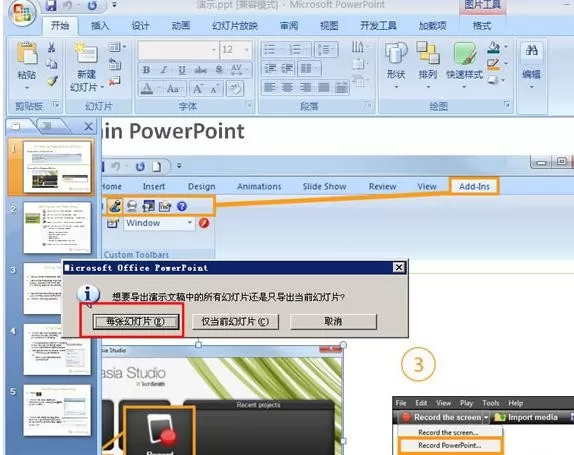Increase list indent level

click(287, 68)
